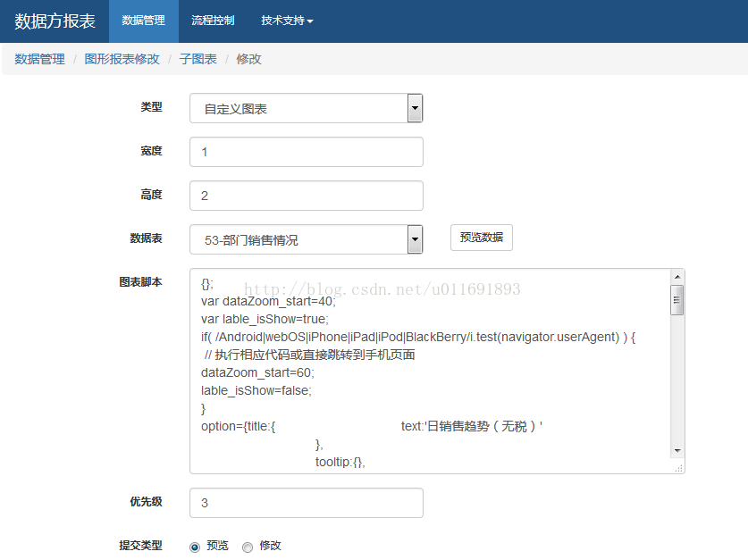This screenshot has height=560, width=748.
Task: Select the 预览 radio button
Action: click(195, 547)
